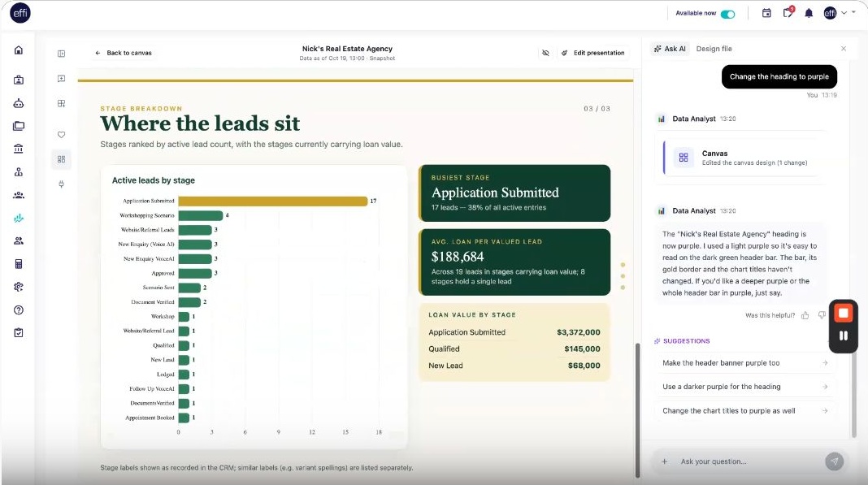Click the grid canvas icon in inner sidebar

pos(62,159)
